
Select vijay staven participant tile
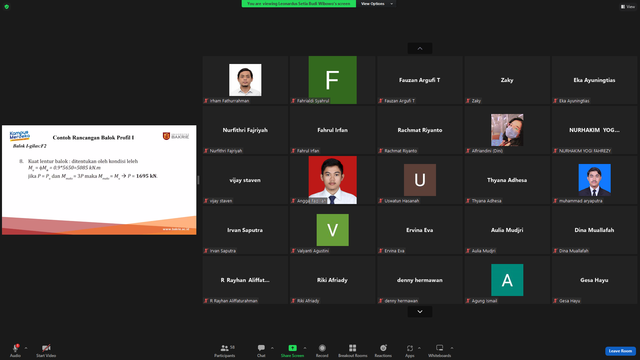[245, 180]
